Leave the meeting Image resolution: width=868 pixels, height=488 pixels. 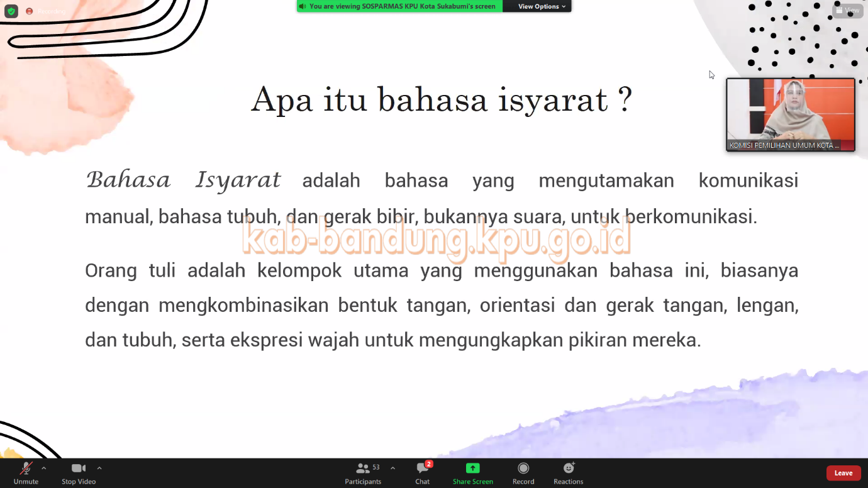(843, 473)
